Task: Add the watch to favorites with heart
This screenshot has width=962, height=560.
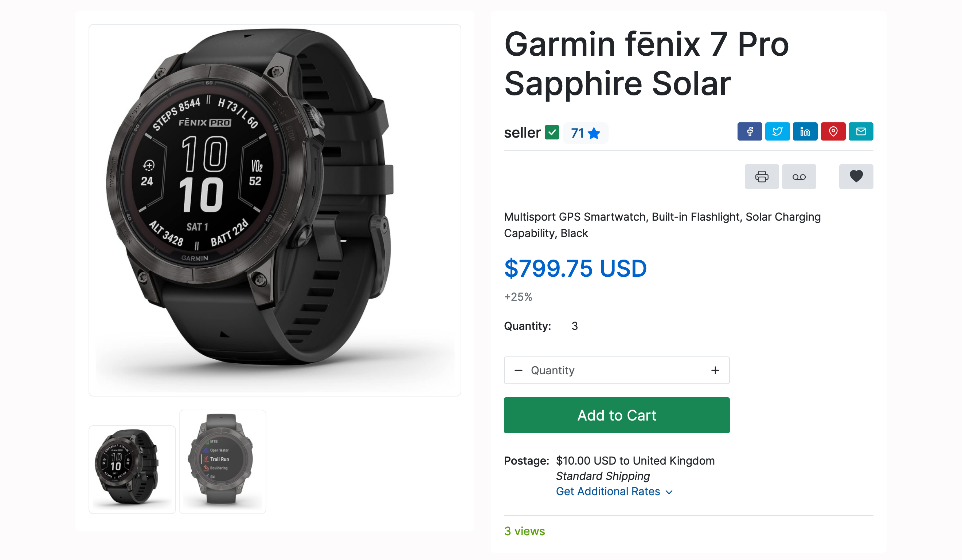Action: (856, 177)
